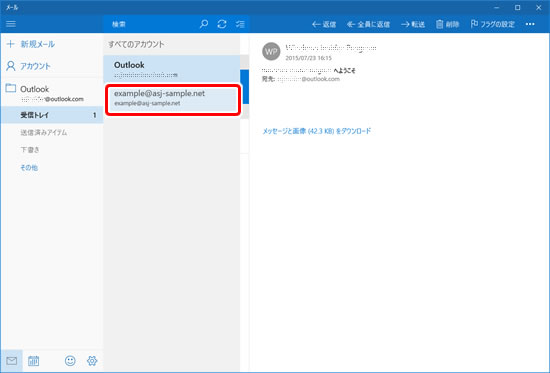Open sent items folder (送信済みアイテム)
This screenshot has height=373, width=550.
pos(44,133)
